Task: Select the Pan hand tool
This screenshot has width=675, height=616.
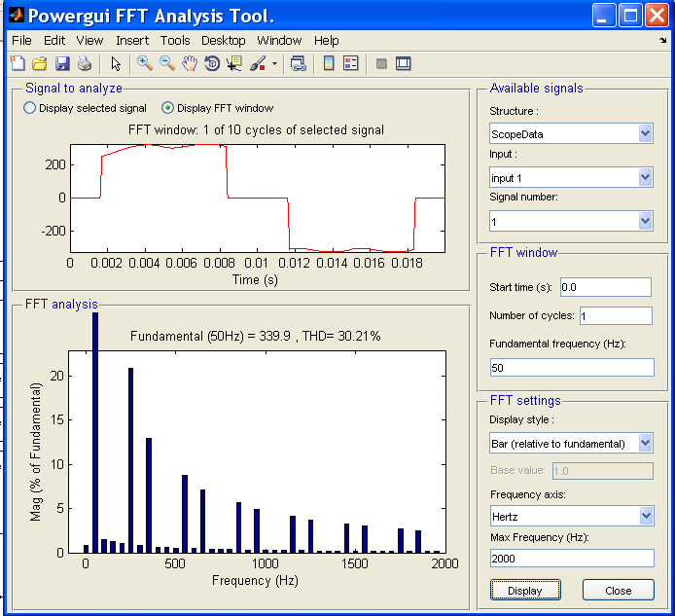Action: click(x=190, y=64)
